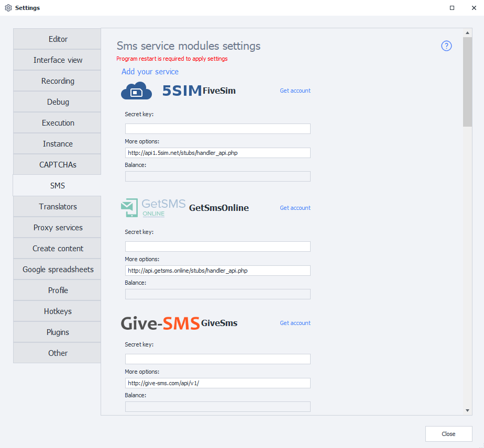Open Get account link for GetSmsOnline
Screen dimensions: 484x448
point(295,208)
